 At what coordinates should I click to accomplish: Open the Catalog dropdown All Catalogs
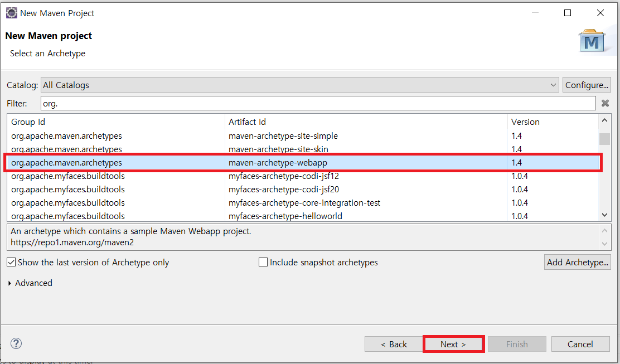click(300, 85)
